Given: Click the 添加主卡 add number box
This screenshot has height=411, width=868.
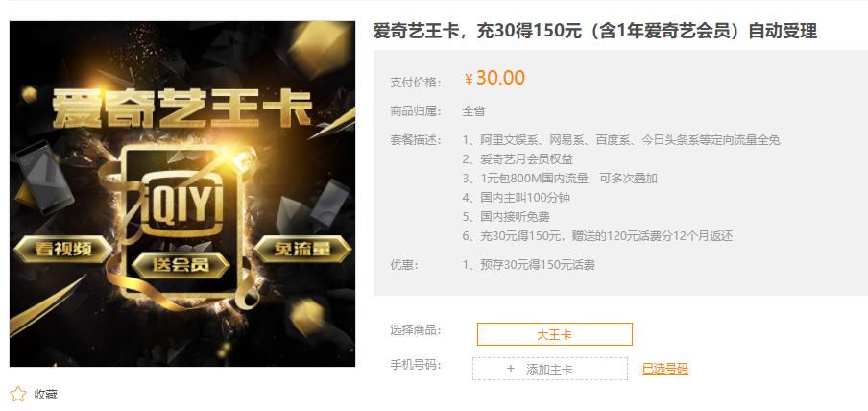Looking at the screenshot, I should click(550, 369).
